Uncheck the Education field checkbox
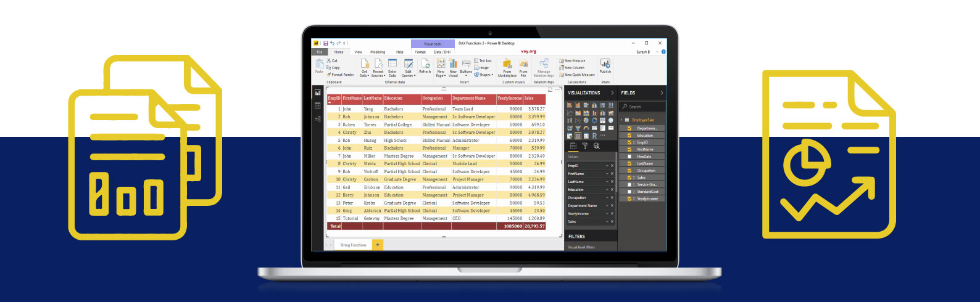This screenshot has width=980, height=302. (629, 136)
